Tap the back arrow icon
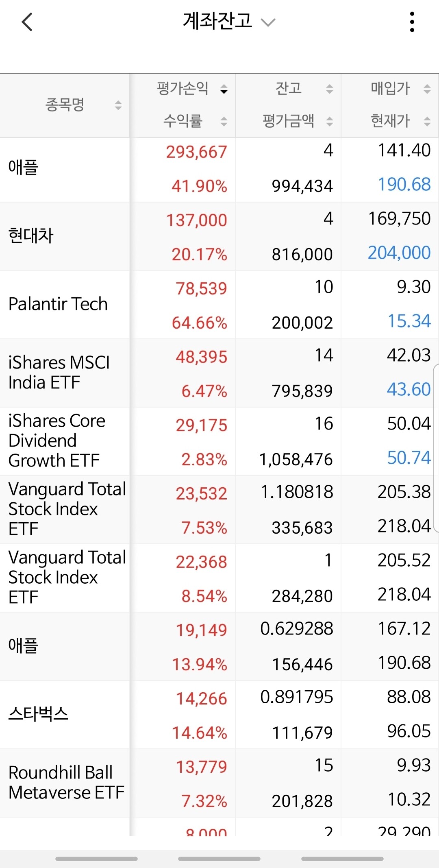Viewport: 439px width, 868px height. click(27, 22)
